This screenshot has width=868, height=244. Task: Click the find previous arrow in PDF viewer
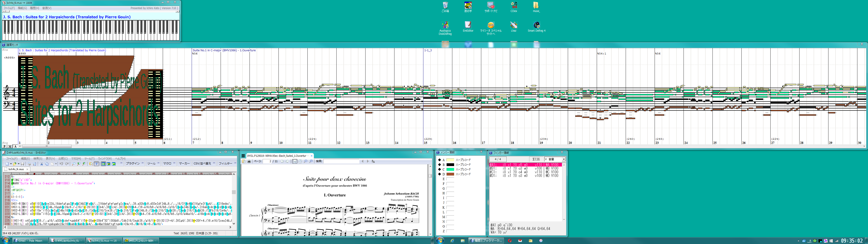click(x=363, y=162)
